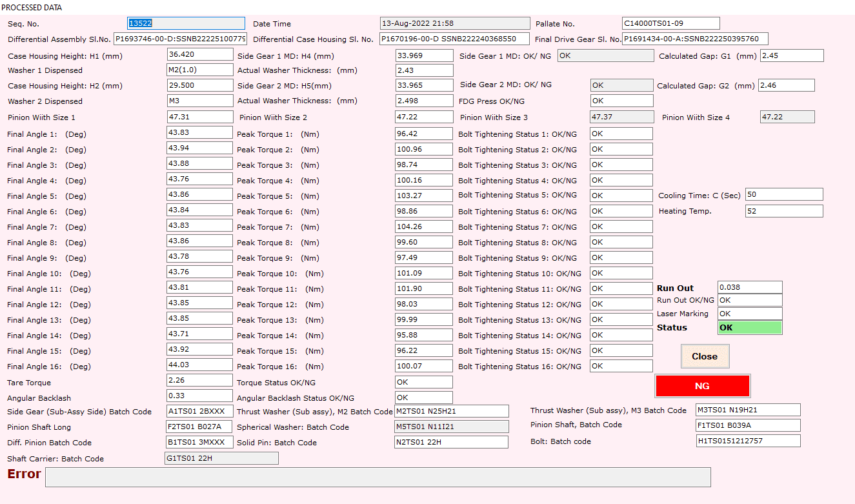Select the Side Gear 1 MD OK/NG field
Screen dimensions: 855x504
[605, 55]
